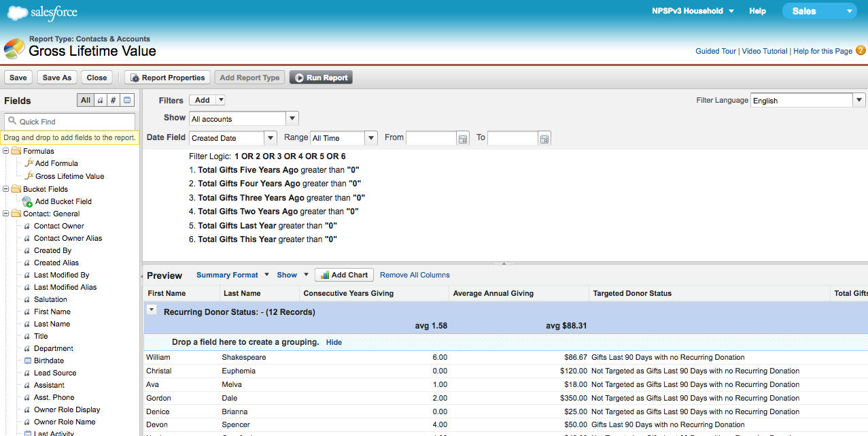Click the Save button
868x436 pixels.
click(18, 78)
